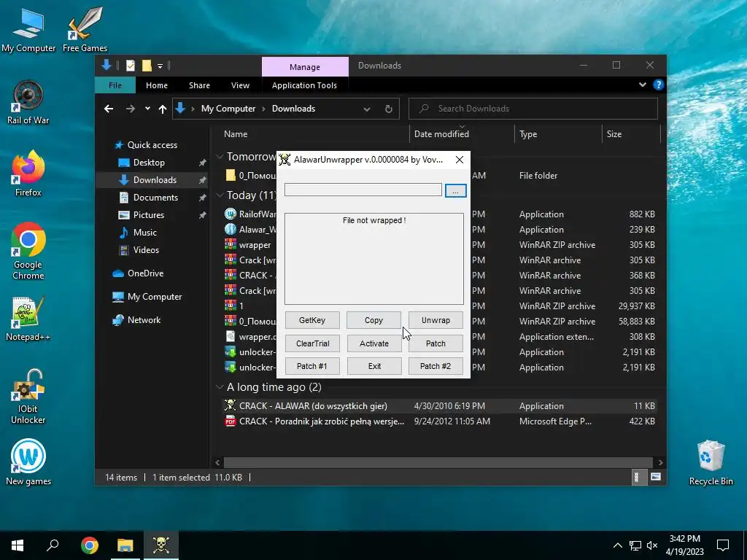Screen dimensions: 747x560
Task: Click the Exit button in AlawarUnwrapper
Action: point(374,366)
